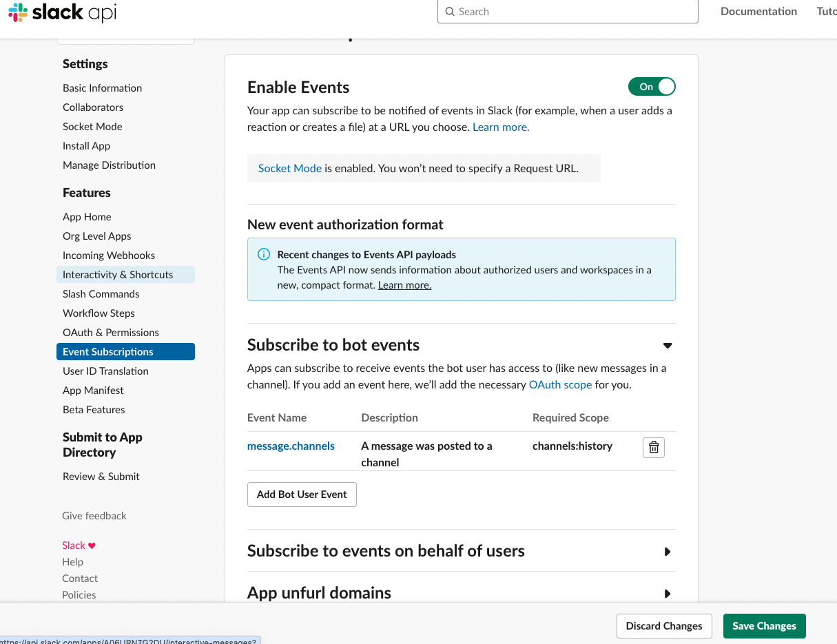Click the Add Bot User Event button
837x644 pixels.
coord(302,495)
